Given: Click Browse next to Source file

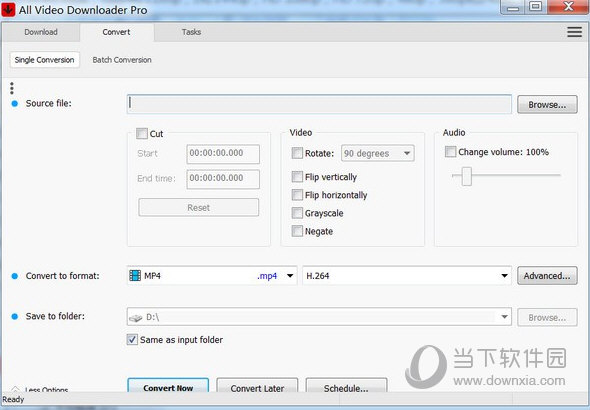Looking at the screenshot, I should (x=547, y=105).
